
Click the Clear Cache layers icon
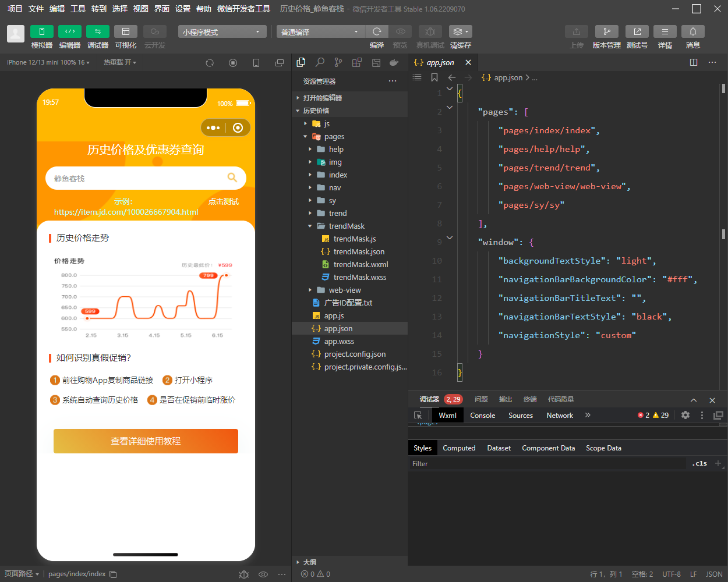click(460, 31)
